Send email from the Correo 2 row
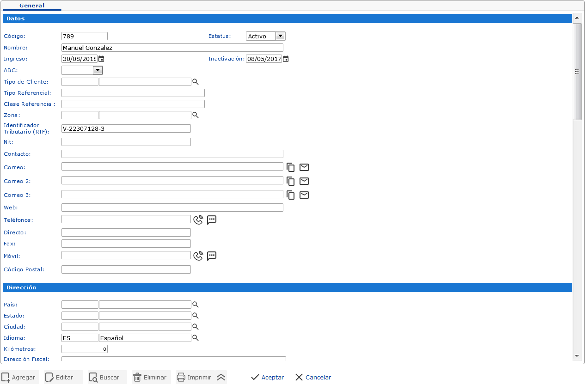Viewport: 588px width, 385px height. click(304, 181)
